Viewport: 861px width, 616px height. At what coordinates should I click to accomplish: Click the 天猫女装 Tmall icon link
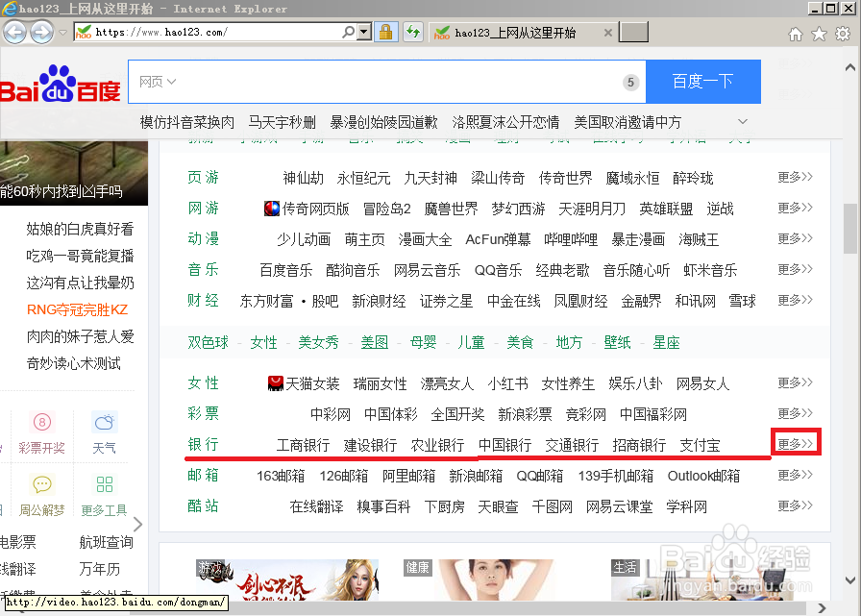pos(275,383)
